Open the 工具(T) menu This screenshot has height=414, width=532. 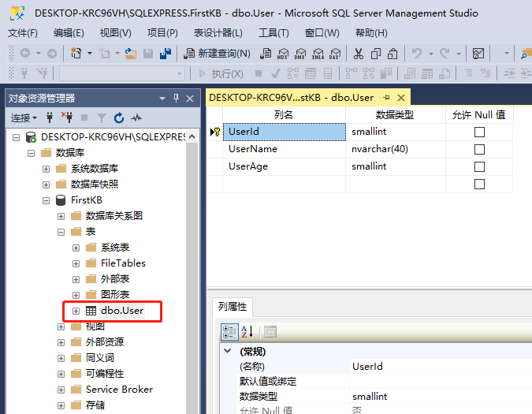pyautogui.click(x=273, y=33)
